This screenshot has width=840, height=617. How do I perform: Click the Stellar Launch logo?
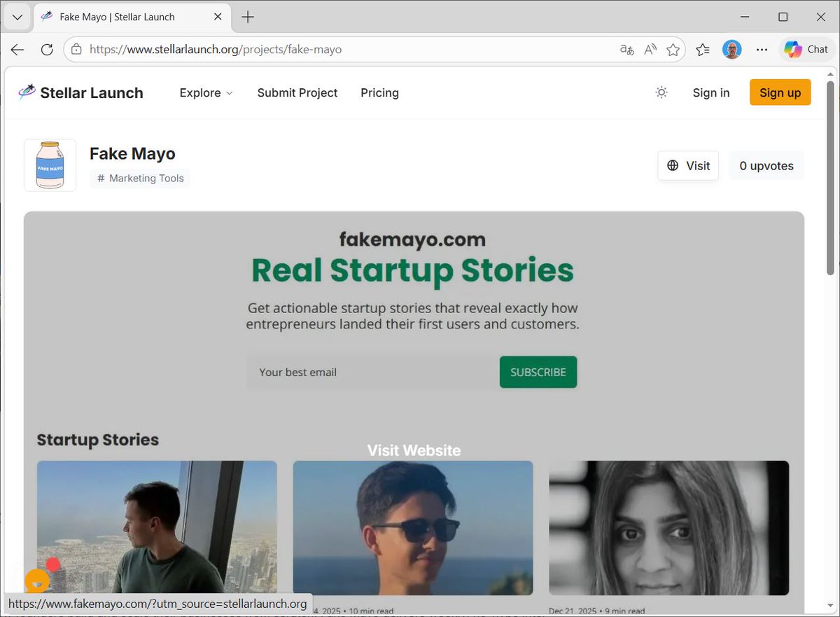(80, 92)
